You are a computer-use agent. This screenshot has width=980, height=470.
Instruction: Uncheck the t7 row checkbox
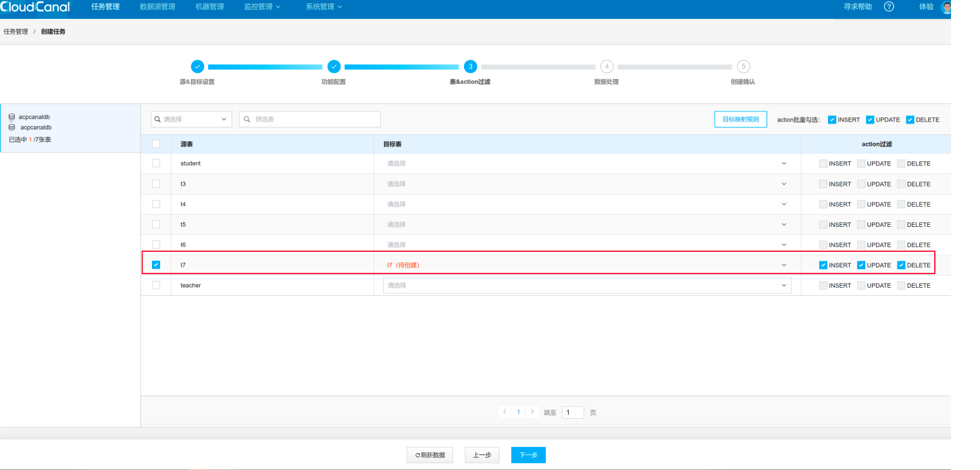(x=156, y=265)
